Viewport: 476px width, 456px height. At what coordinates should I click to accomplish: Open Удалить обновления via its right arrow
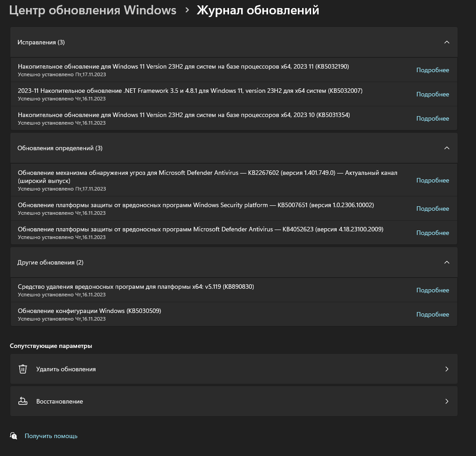(x=446, y=369)
